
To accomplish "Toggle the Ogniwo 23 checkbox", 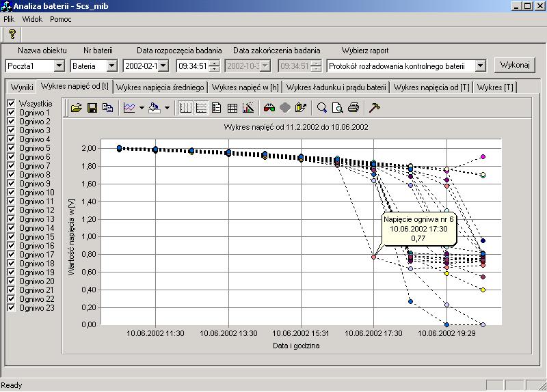I will 11,308.
